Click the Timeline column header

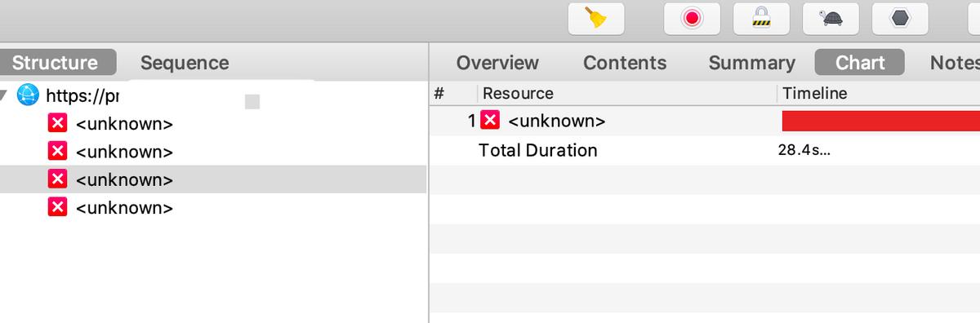tap(815, 93)
